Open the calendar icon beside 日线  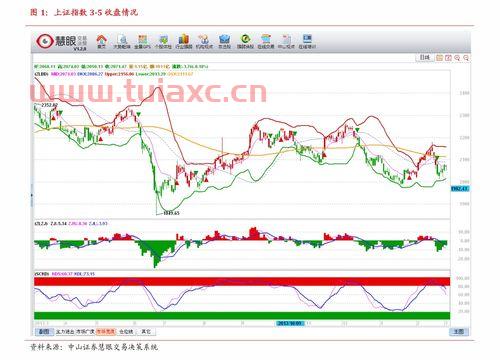(439, 58)
